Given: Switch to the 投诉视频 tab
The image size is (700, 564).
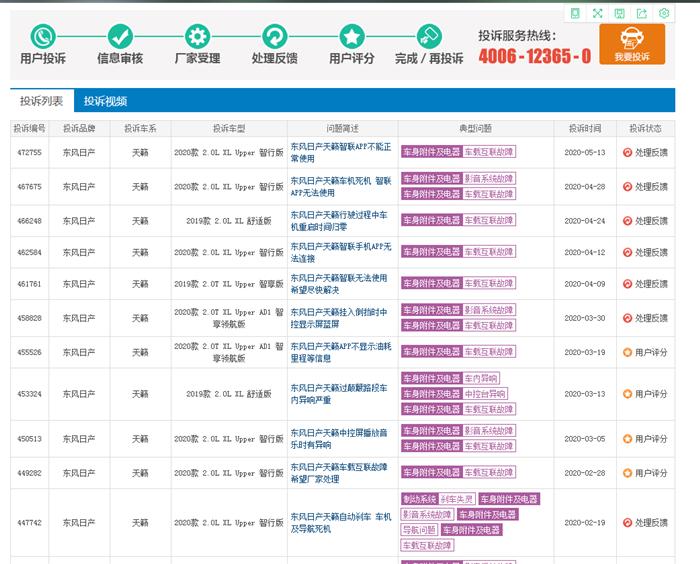Looking at the screenshot, I should click(x=105, y=101).
